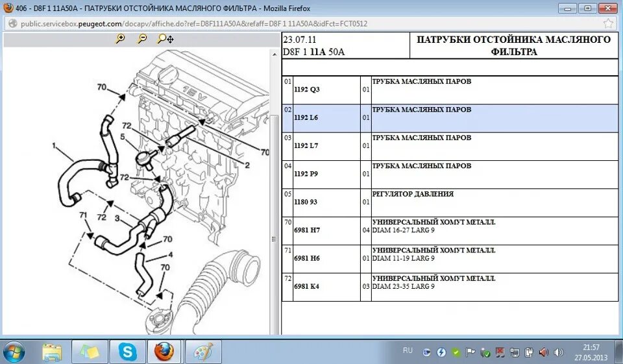623x364 pixels.
Task: Click text DIAM 23-35 LARG 9
Action: [403, 287]
